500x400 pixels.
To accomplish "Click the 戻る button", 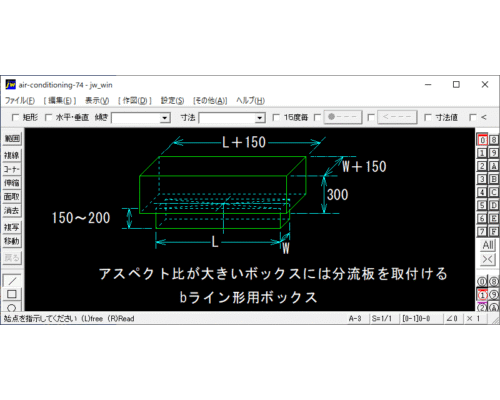I will pyautogui.click(x=12, y=258).
